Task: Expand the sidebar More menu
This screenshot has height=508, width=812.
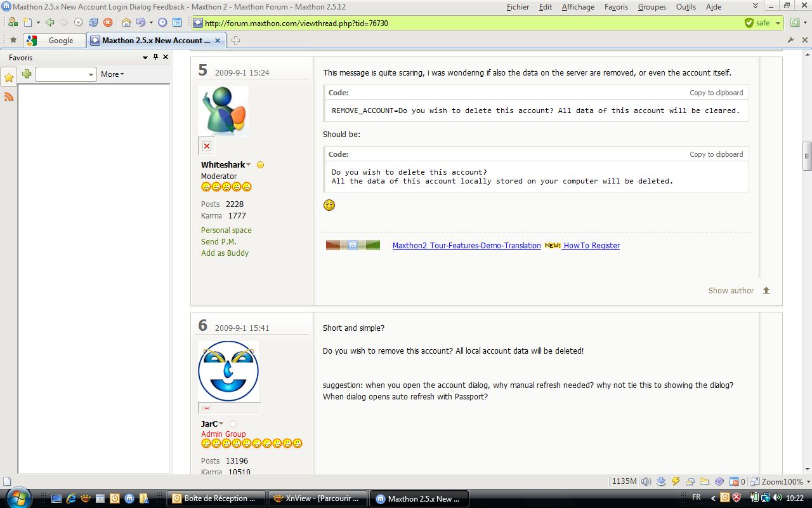Action: [x=112, y=74]
